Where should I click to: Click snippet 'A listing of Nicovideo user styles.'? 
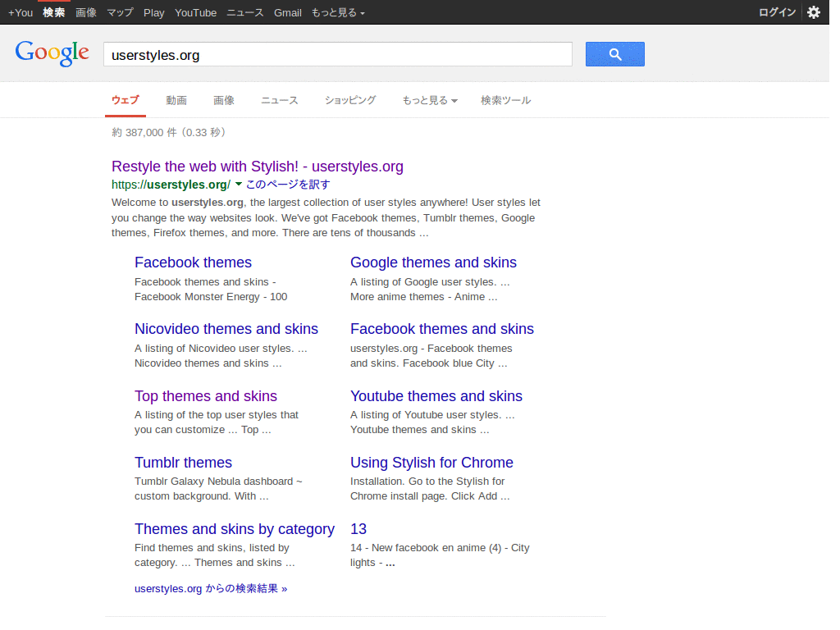(214, 348)
